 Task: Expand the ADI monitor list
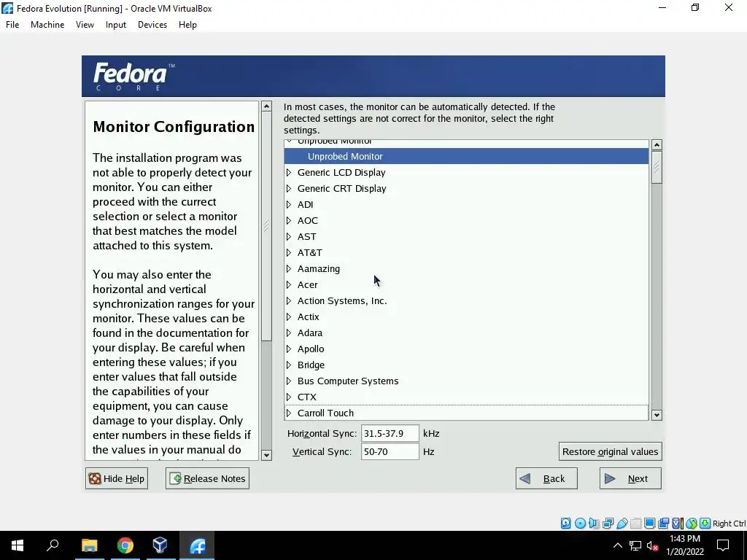[x=289, y=204]
